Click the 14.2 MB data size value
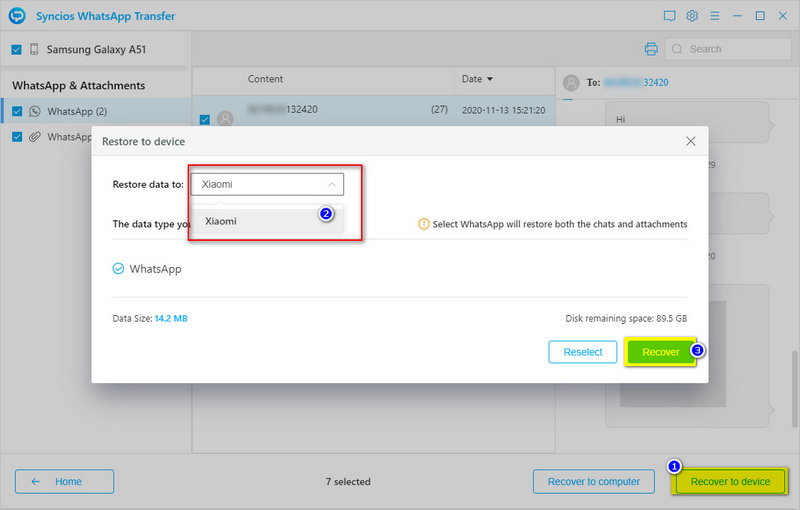The height and width of the screenshot is (510, 800). coord(171,318)
